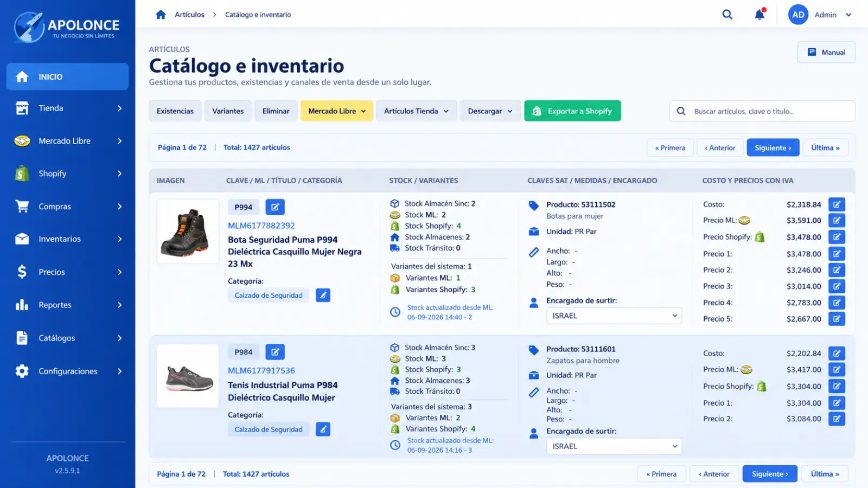This screenshot has width=868, height=488.
Task: Open the Admin user menu chevron
Action: [x=848, y=15]
